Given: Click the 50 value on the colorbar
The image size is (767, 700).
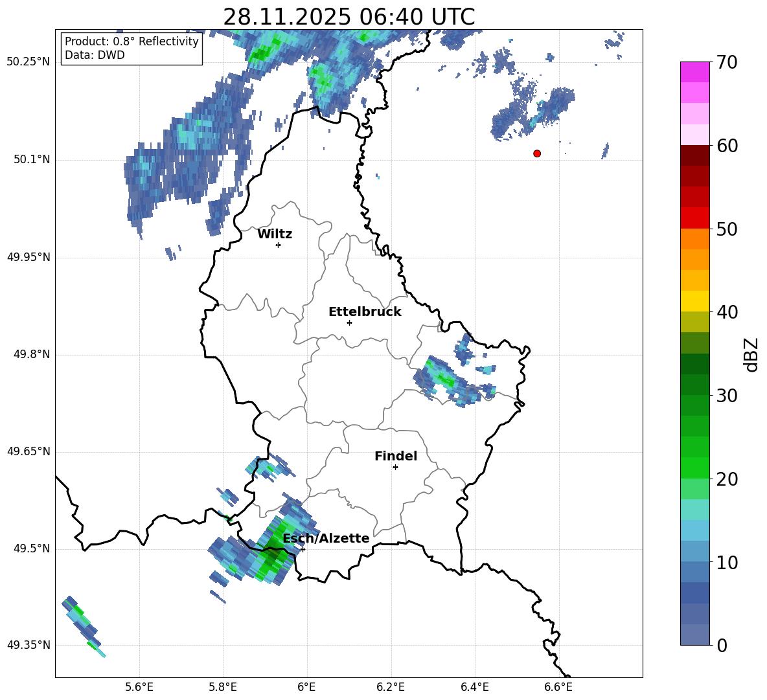Looking at the screenshot, I should (727, 229).
